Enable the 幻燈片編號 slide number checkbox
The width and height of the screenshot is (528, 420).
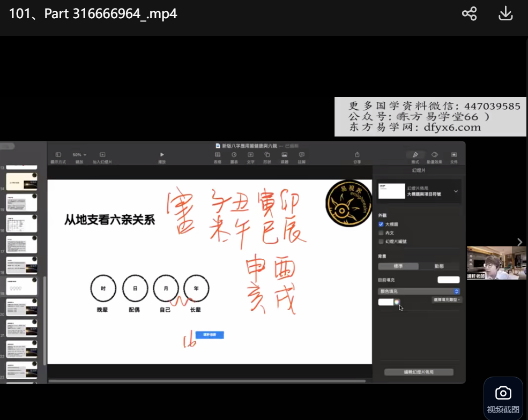381,242
